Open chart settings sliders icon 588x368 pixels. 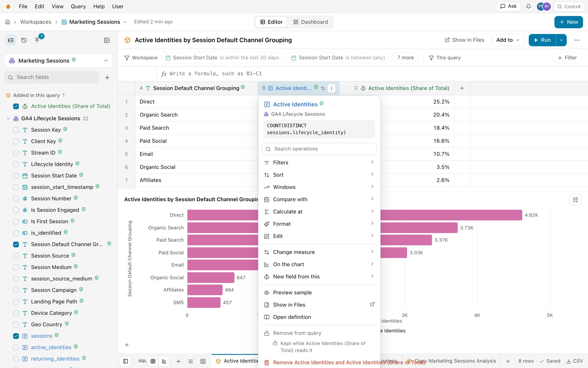[x=575, y=200]
